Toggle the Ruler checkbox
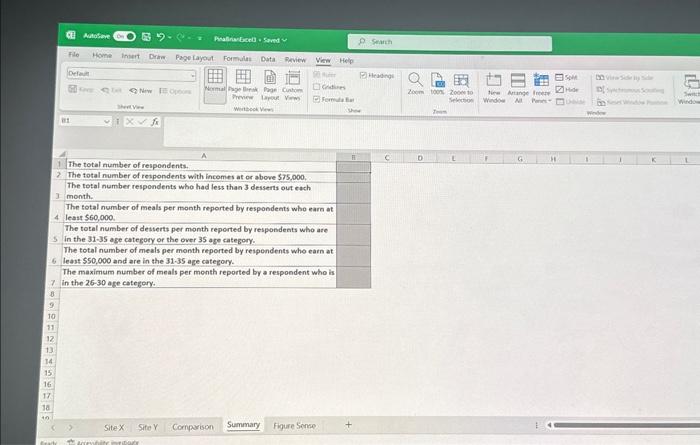Screen dimensions: 700x445 (317, 74)
